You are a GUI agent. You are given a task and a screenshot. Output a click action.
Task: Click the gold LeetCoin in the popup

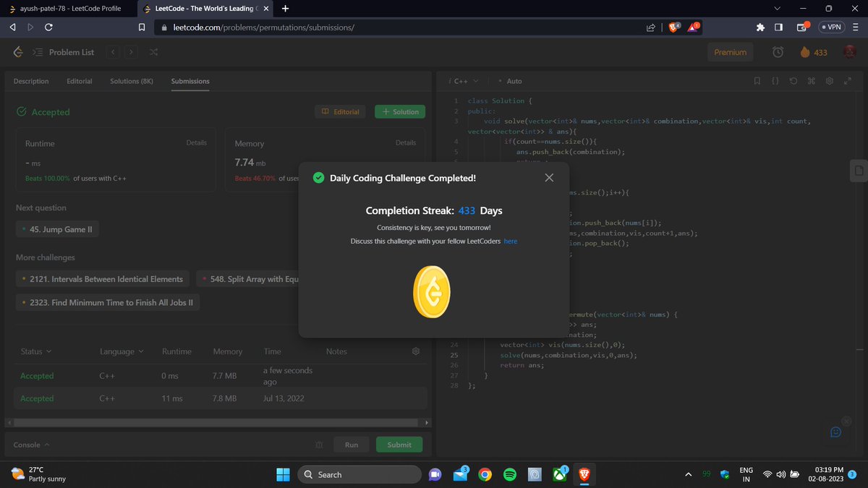pos(432,292)
